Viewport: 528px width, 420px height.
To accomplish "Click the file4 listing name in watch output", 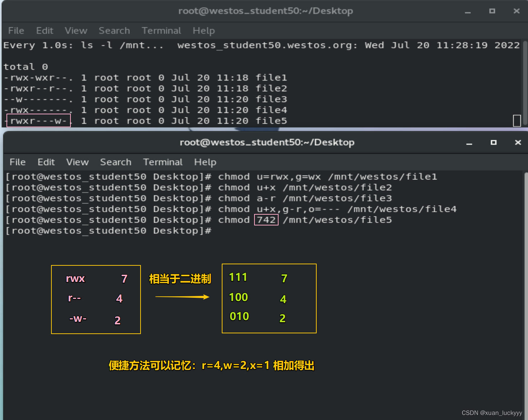I will [271, 110].
